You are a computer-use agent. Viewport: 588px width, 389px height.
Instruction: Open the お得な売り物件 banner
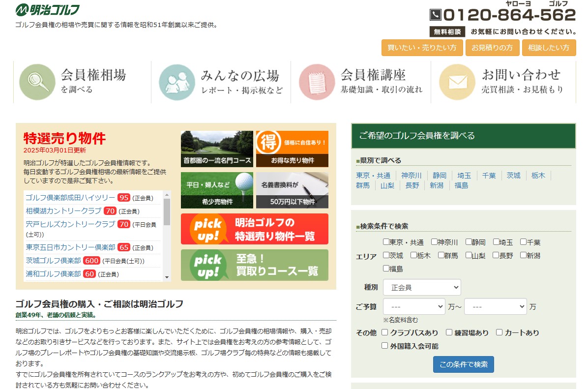pyautogui.click(x=292, y=149)
